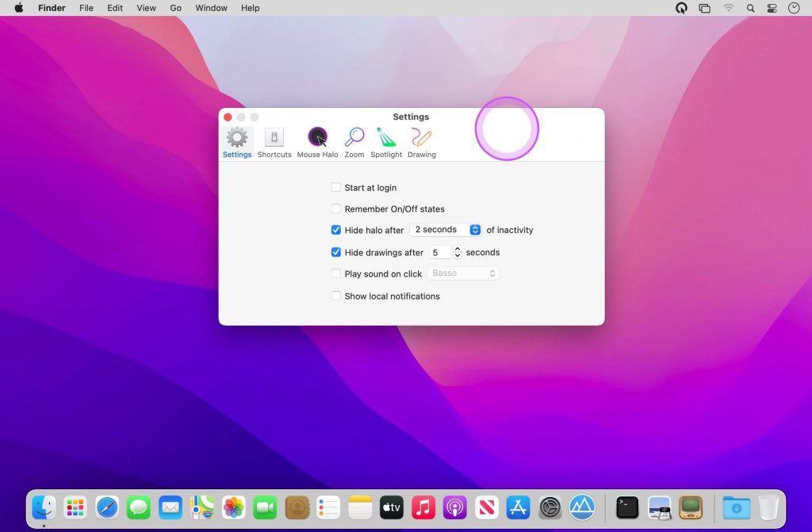
Task: Open the Zoom magnifier settings
Action: 354,142
